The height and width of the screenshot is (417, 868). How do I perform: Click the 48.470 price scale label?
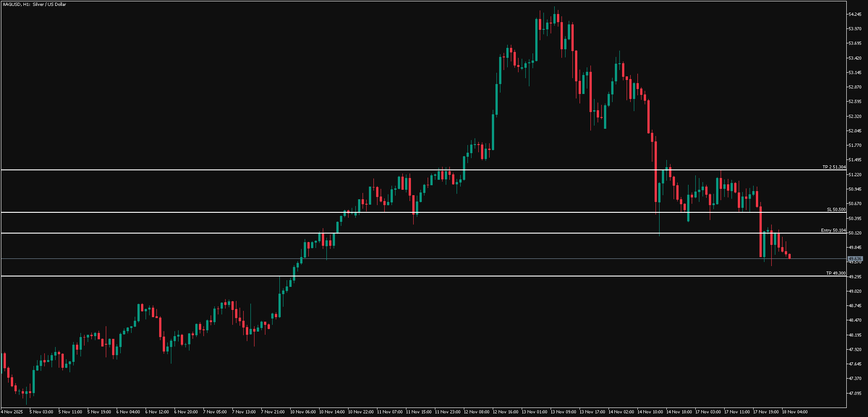[x=855, y=320]
